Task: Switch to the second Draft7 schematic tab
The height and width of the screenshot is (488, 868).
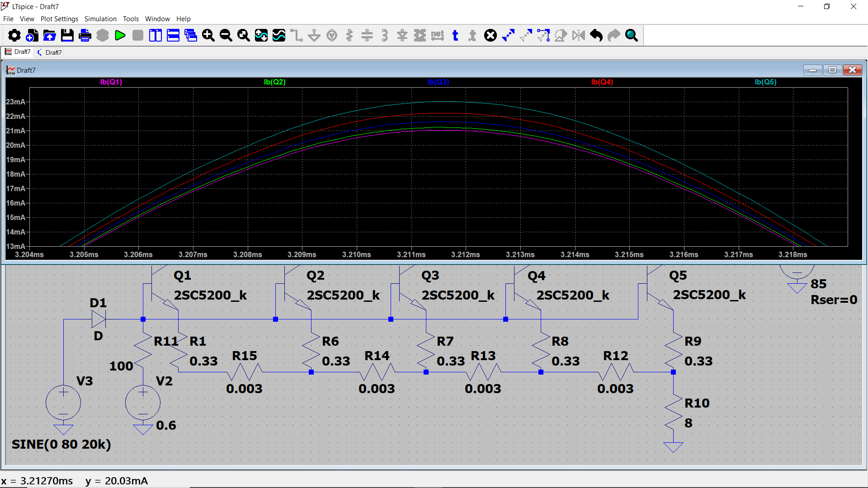Action: 49,52
